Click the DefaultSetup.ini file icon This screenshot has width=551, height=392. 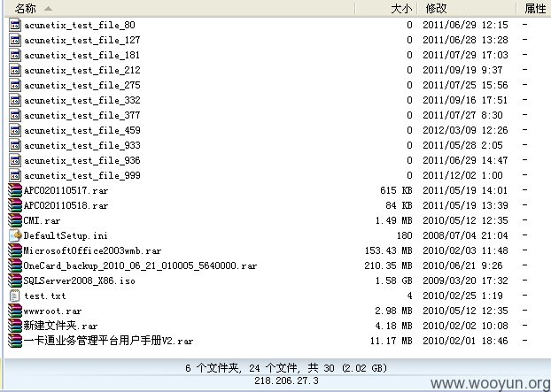(15, 235)
